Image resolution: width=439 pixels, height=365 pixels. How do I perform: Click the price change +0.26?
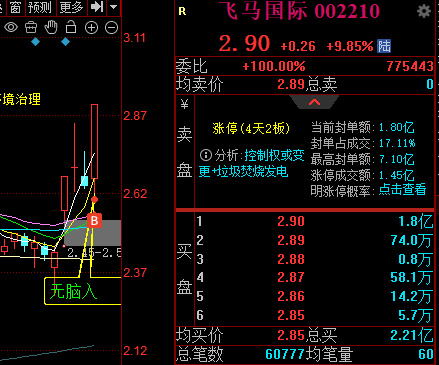coord(298,46)
